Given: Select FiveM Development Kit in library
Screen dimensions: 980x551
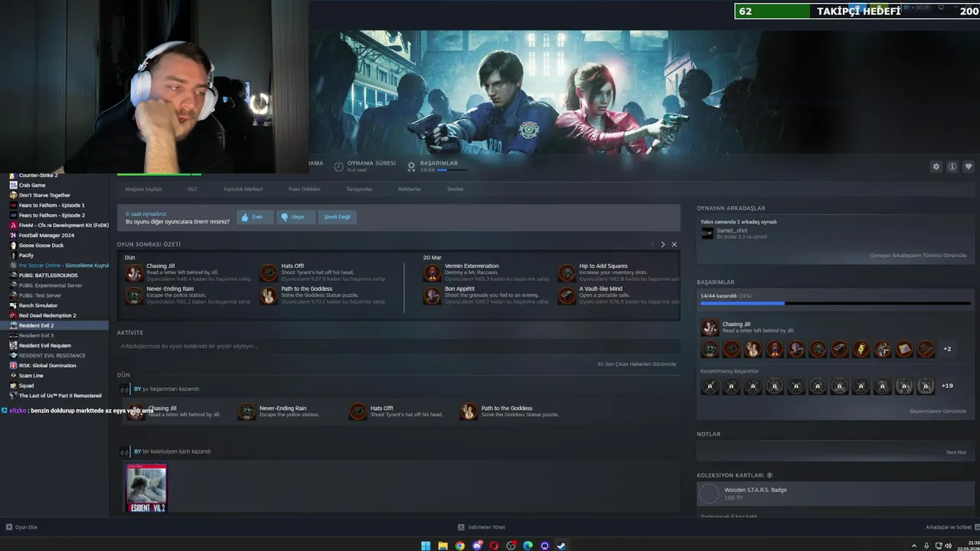Looking at the screenshot, I should click(x=54, y=225).
